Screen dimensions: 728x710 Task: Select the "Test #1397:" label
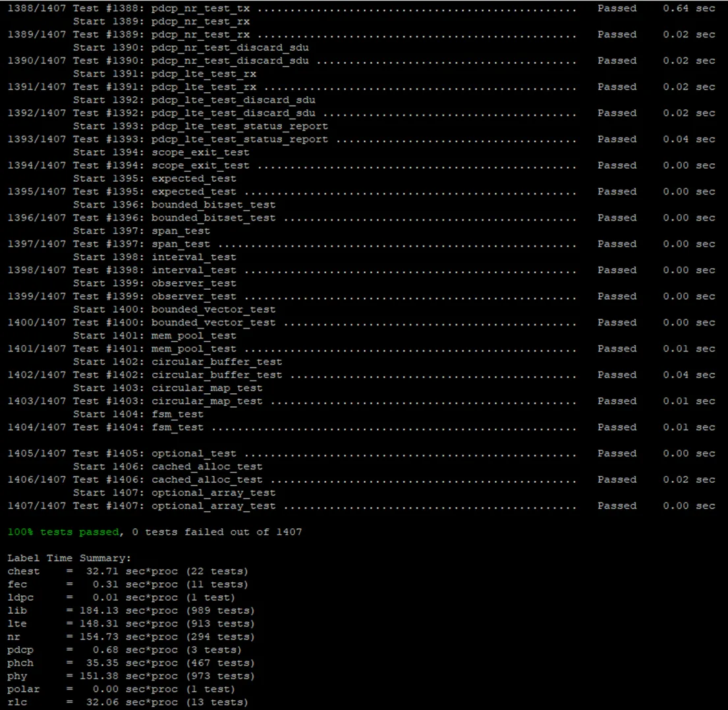pos(109,244)
